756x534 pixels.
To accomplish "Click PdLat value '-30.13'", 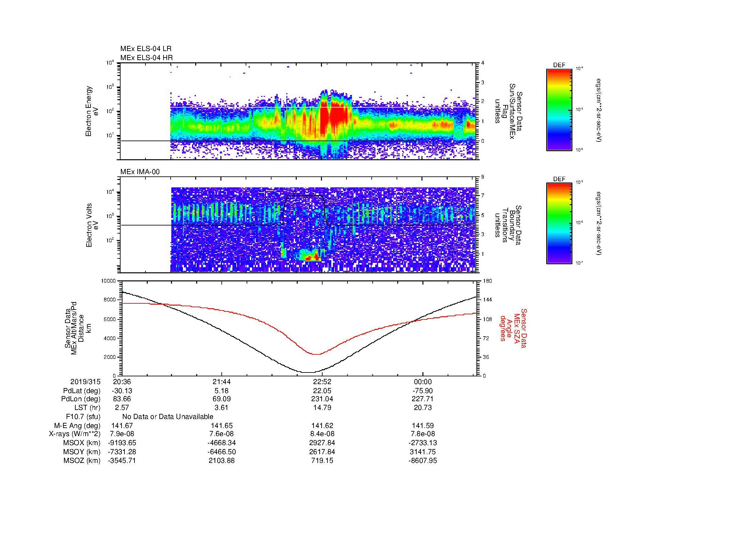I will (122, 391).
